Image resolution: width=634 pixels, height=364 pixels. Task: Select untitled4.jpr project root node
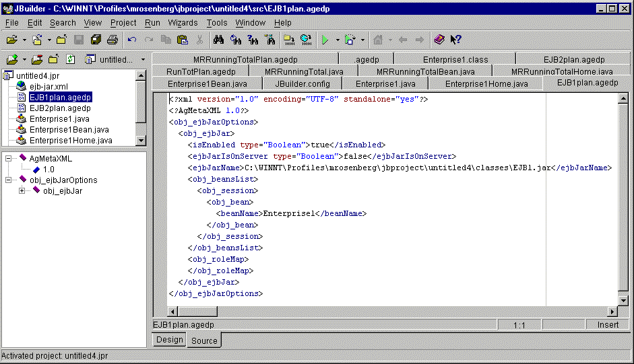(38, 75)
